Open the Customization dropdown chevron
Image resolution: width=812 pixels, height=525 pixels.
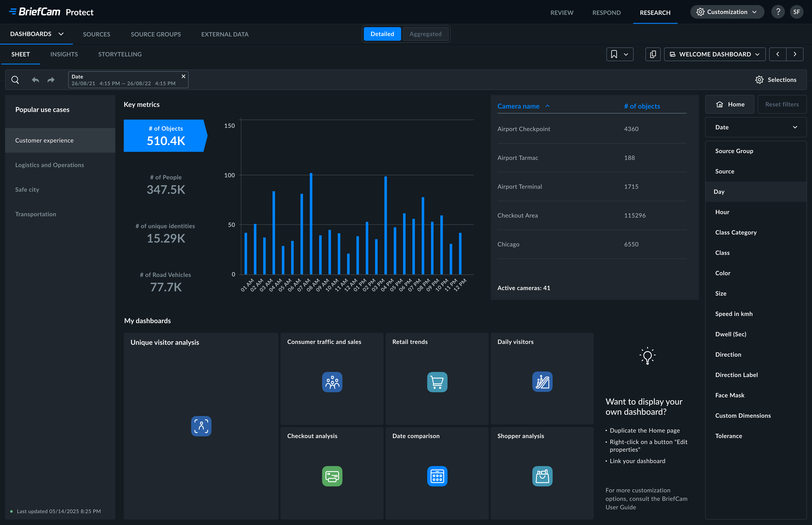pyautogui.click(x=754, y=12)
